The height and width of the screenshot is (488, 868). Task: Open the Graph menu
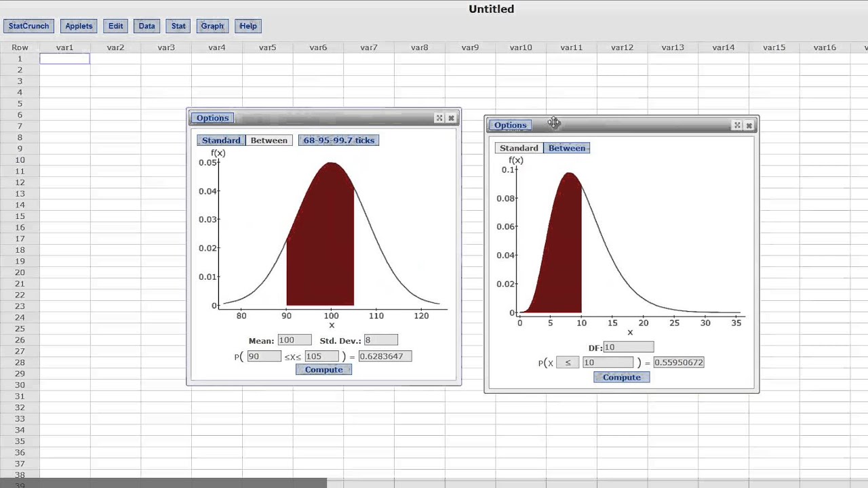pyautogui.click(x=212, y=26)
